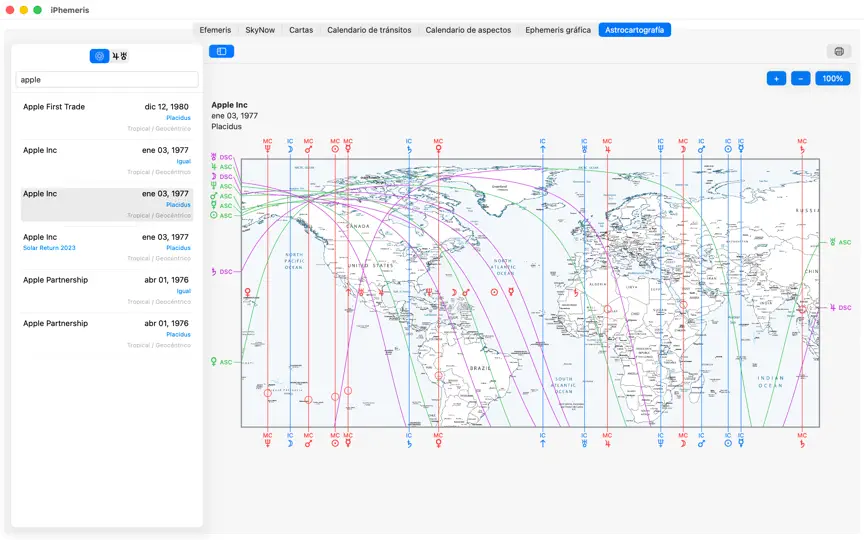Screen dimensions: 864x540
Task: Click the Saturn MC marker below the map
Action: click(802, 439)
